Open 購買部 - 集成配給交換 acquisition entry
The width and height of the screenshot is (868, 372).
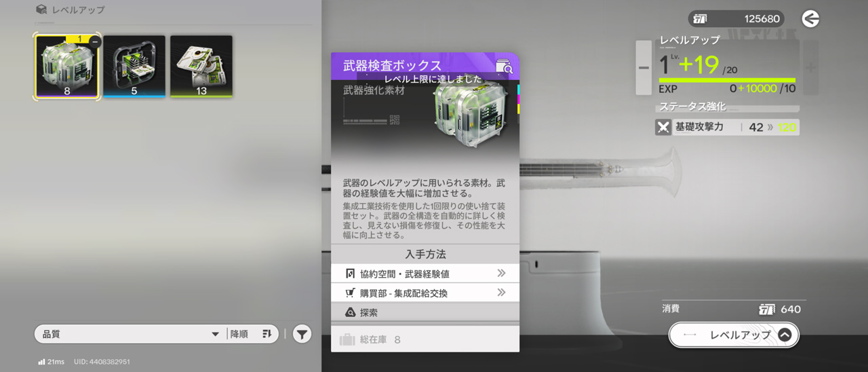click(x=425, y=293)
